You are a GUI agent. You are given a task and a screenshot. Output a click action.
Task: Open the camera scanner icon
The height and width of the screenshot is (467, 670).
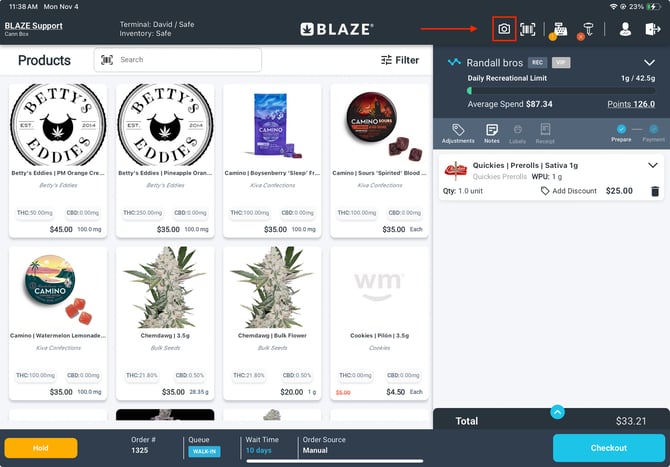pos(504,29)
